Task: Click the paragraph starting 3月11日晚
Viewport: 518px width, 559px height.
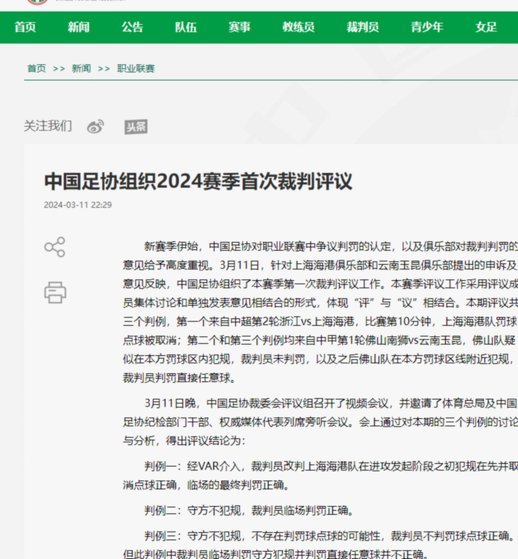Action: coord(320,422)
